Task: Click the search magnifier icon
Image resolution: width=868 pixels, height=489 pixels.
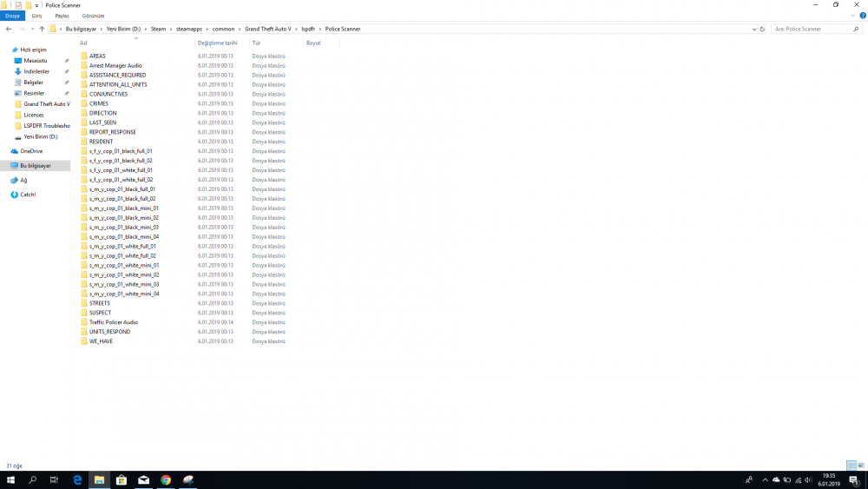Action: (856, 29)
